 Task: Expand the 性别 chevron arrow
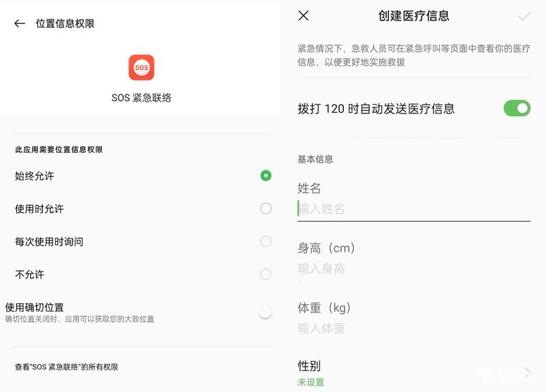pyautogui.click(x=527, y=372)
